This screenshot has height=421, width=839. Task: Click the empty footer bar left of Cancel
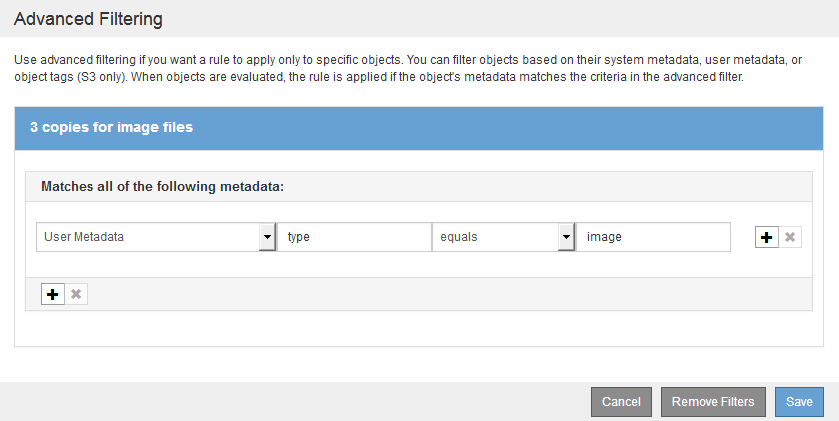(300, 401)
